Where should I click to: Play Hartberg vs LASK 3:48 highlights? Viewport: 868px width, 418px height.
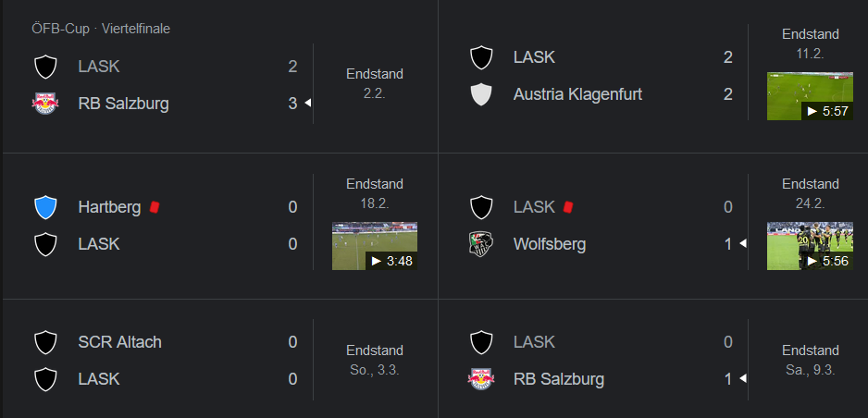375,246
